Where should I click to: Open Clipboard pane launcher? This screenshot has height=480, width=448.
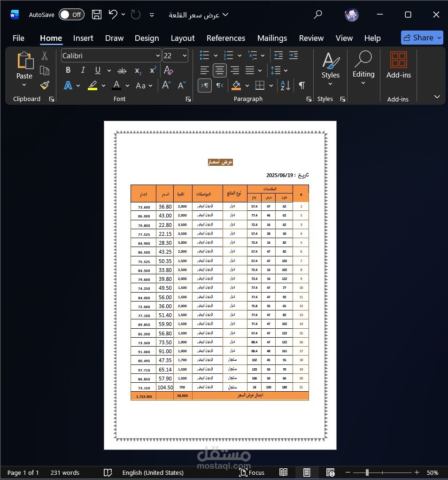click(x=51, y=99)
